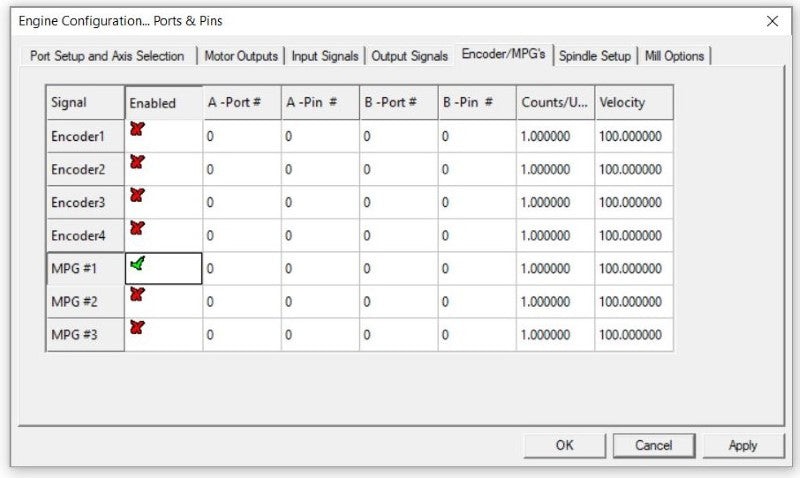Click the Cancel button
This screenshot has width=800, height=478.
point(653,445)
